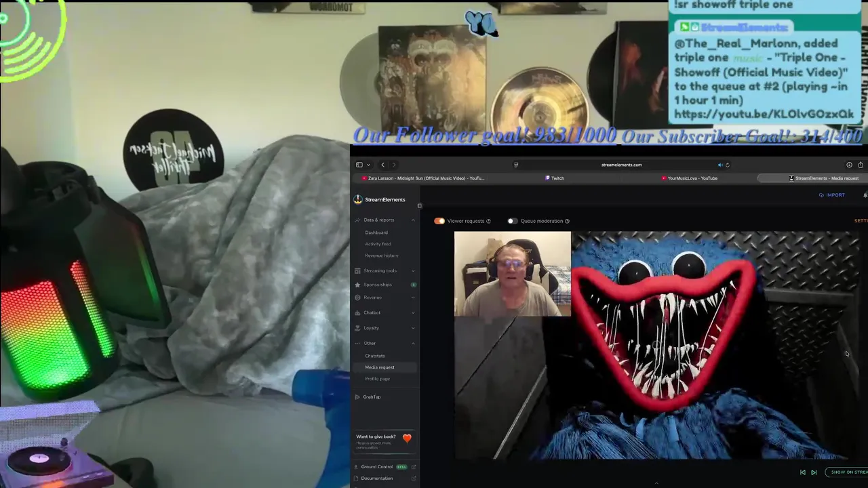Click the Sponsorships star icon

tap(357, 285)
